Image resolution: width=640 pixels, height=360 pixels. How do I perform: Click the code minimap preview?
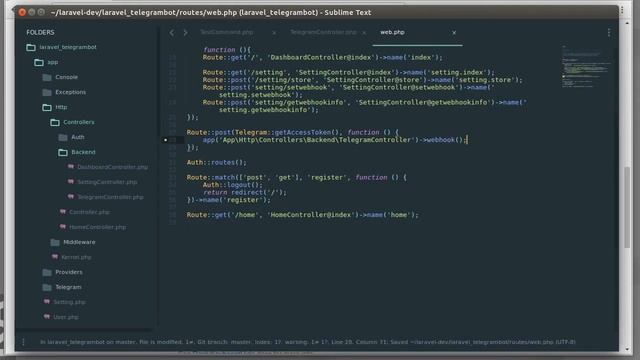(x=586, y=67)
